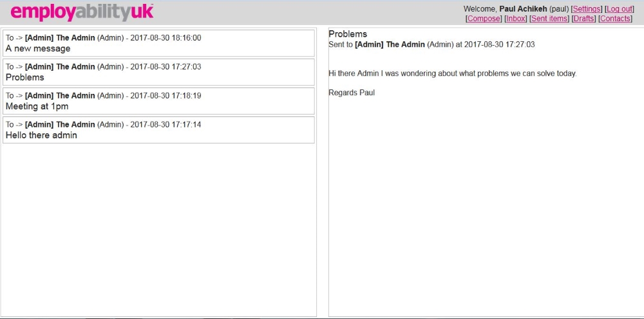
Task: Open the Sent items folder
Action: pyautogui.click(x=549, y=19)
